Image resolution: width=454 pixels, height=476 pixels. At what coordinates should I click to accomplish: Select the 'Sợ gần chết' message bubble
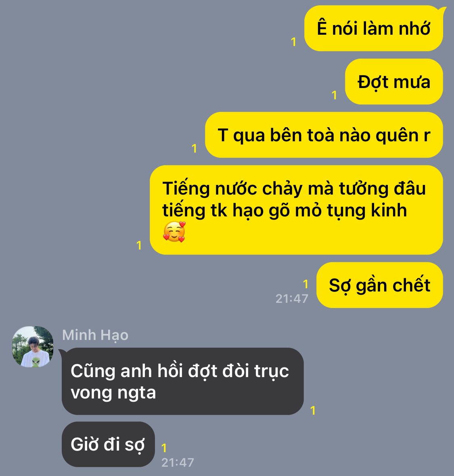380,285
